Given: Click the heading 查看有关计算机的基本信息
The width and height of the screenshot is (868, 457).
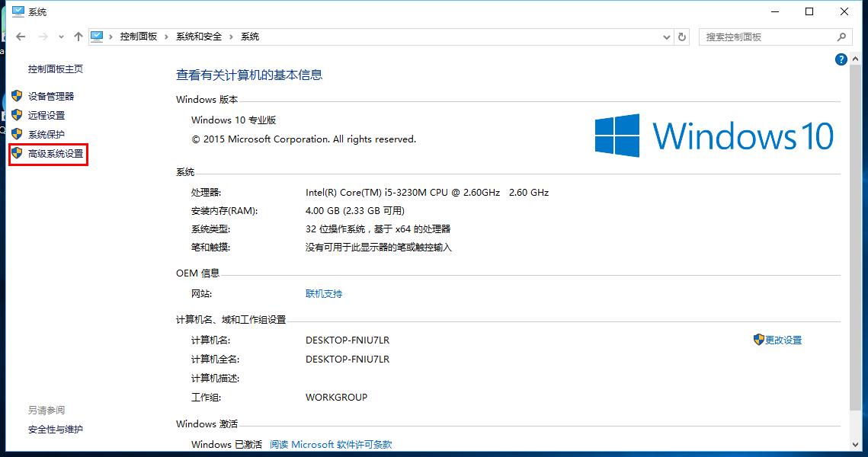Looking at the screenshot, I should coord(249,75).
